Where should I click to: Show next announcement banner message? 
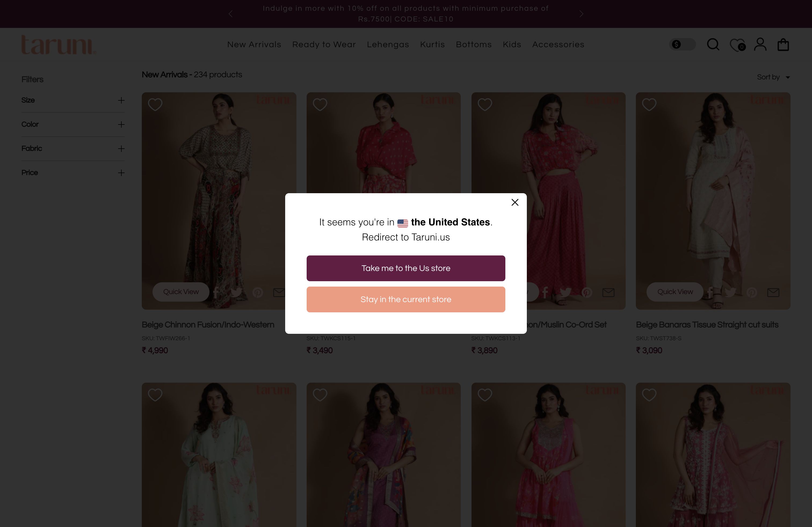581,14
